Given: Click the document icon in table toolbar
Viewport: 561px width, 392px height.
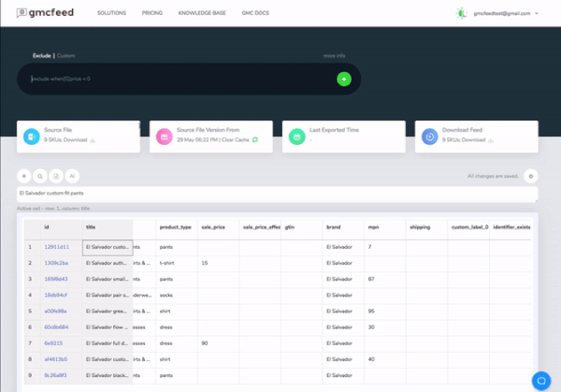Looking at the screenshot, I should (56, 176).
